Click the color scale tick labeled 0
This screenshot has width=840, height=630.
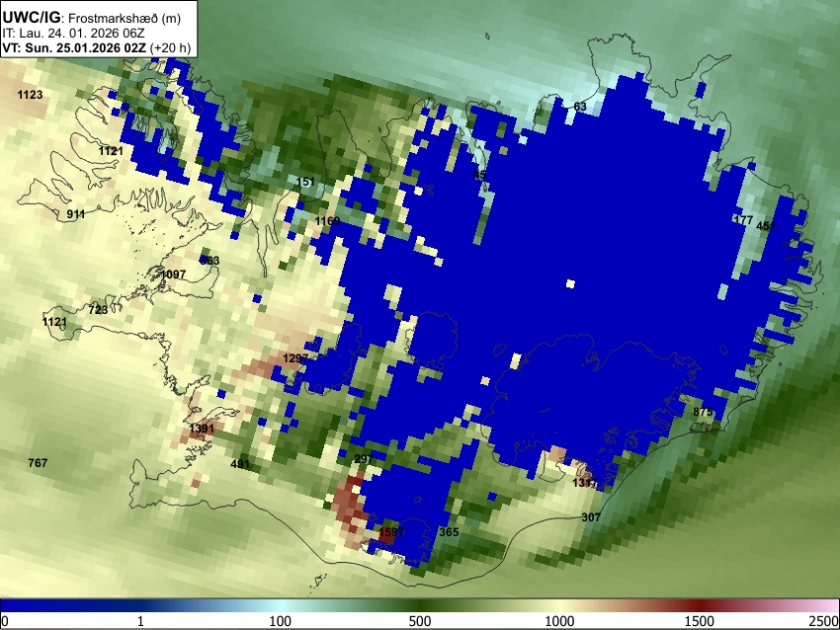click(5, 621)
